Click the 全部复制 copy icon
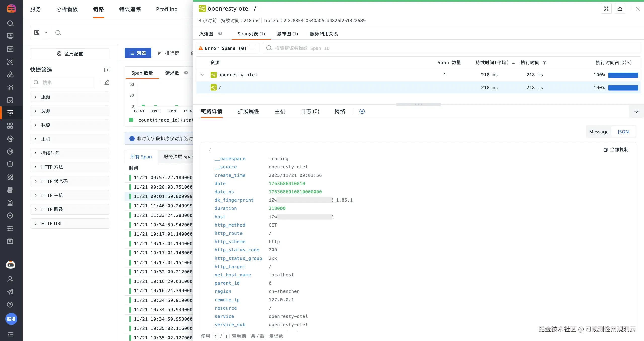The image size is (644, 341). coord(606,150)
